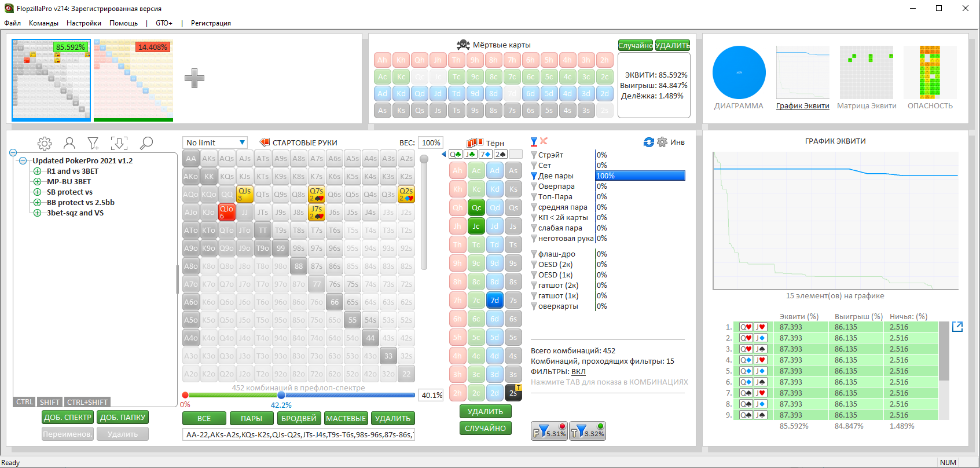
Task: Expand the 3bet-sqz and VS folder
Action: 37,213
